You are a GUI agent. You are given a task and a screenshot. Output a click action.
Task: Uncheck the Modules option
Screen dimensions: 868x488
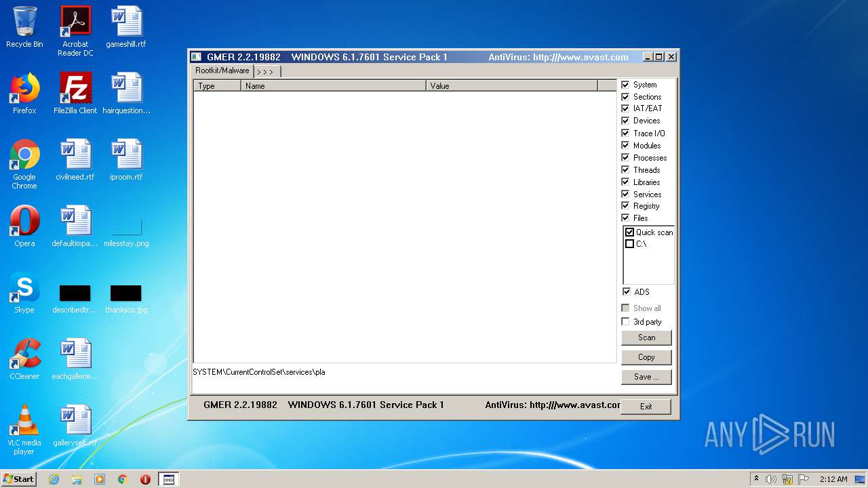pyautogui.click(x=625, y=145)
